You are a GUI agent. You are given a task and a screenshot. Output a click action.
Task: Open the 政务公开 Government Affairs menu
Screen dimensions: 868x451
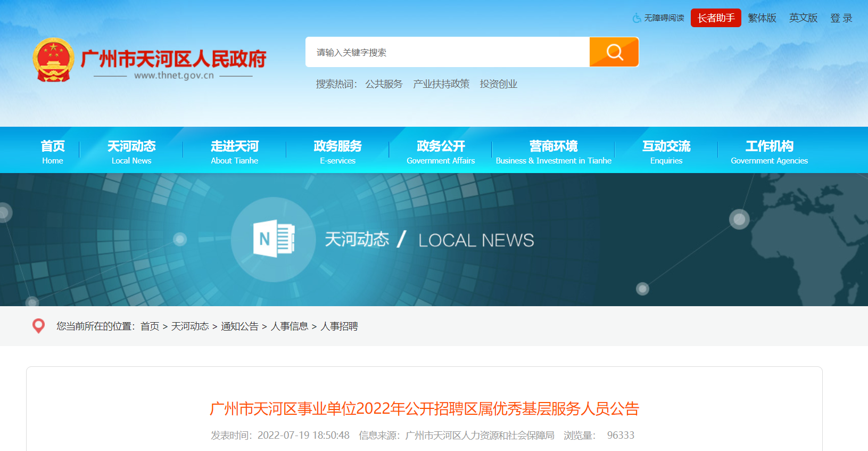click(441, 152)
